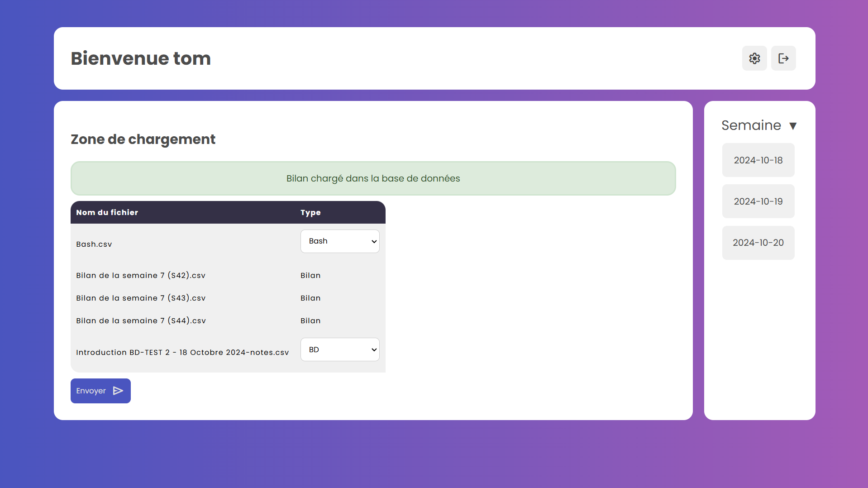Viewport: 868px width, 488px height.
Task: Click the Bash.csv file name
Action: click(x=94, y=244)
